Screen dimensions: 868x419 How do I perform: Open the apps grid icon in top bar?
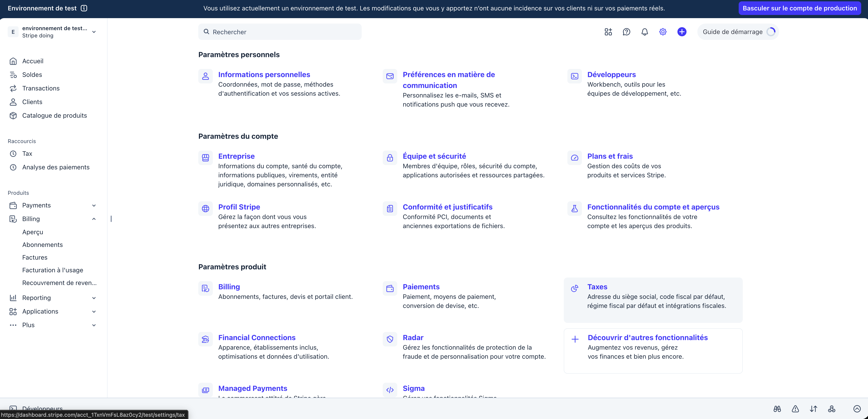608,32
